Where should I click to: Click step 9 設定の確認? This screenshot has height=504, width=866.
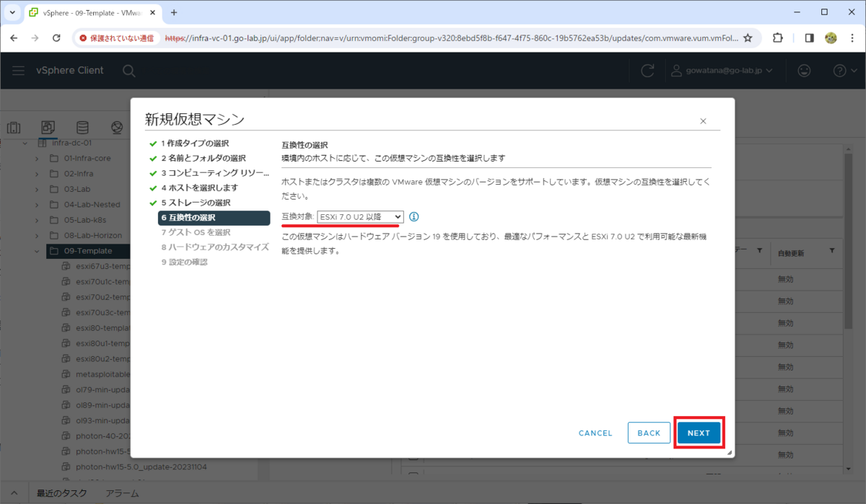(184, 262)
